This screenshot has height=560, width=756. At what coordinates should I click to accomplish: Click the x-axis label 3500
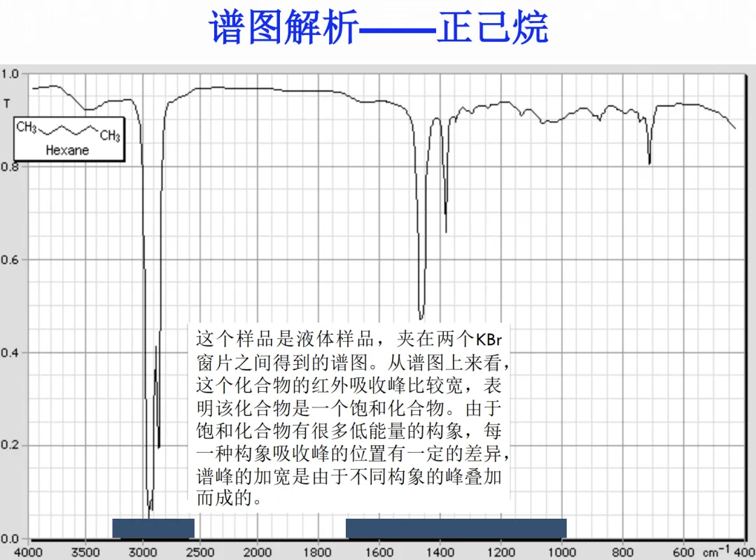[x=85, y=552]
